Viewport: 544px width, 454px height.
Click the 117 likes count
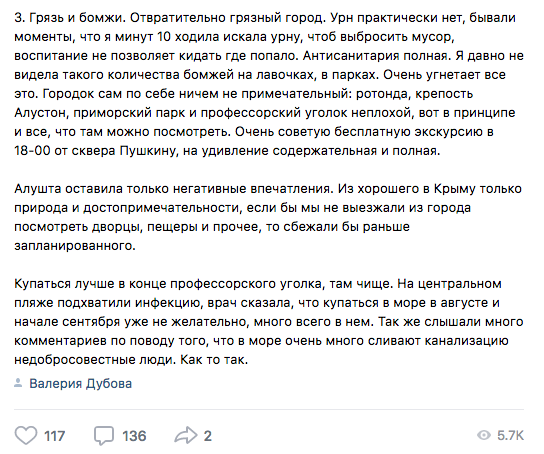point(54,436)
